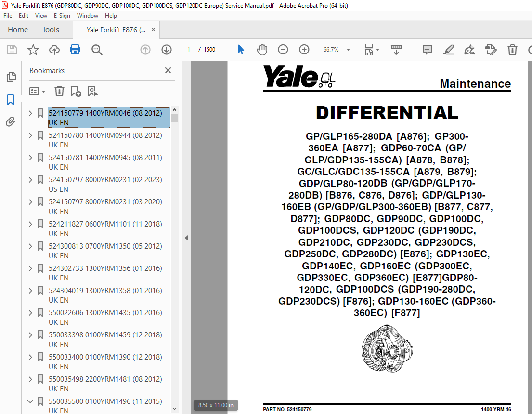Select bookmark 524150797 8000YRM0231 (03 2020)

pos(105,206)
